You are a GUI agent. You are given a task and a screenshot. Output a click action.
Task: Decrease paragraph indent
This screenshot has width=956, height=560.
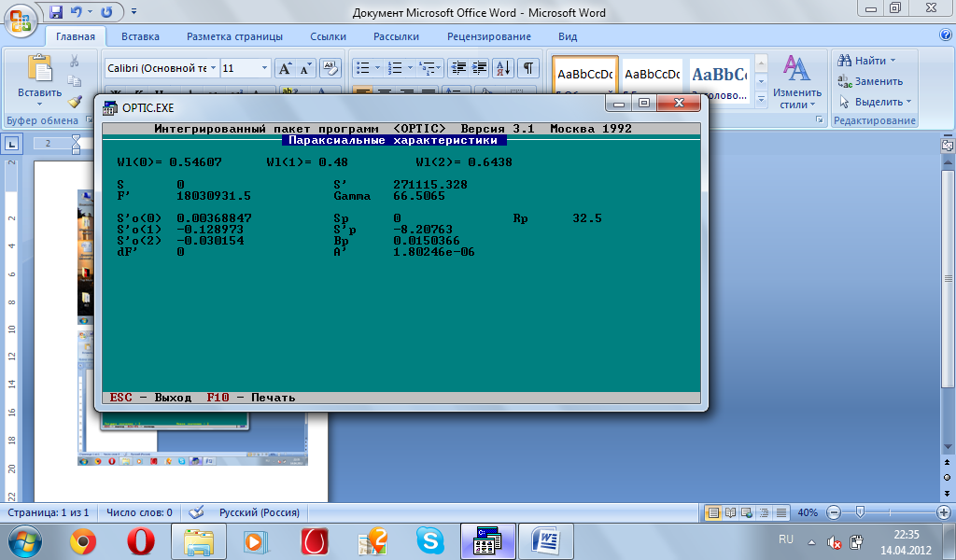458,67
